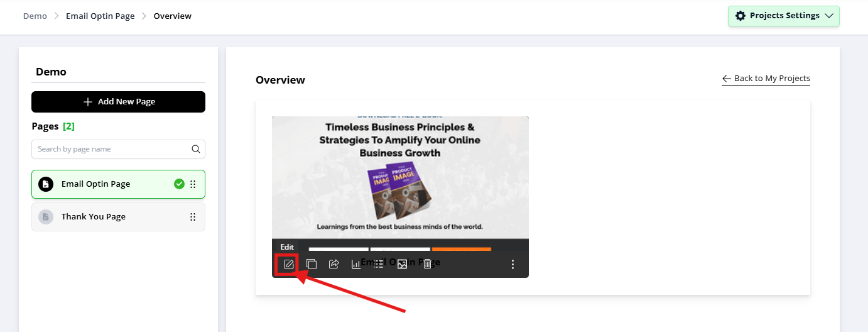Viewport: 868px width, 332px height.
Task: Follow the Back to My Projects link
Action: click(766, 79)
